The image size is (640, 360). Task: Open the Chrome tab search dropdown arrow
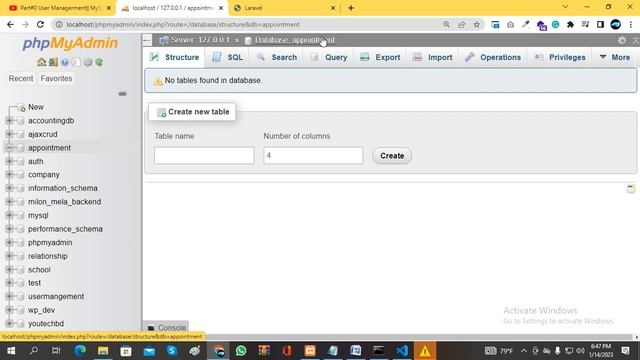(x=565, y=7)
